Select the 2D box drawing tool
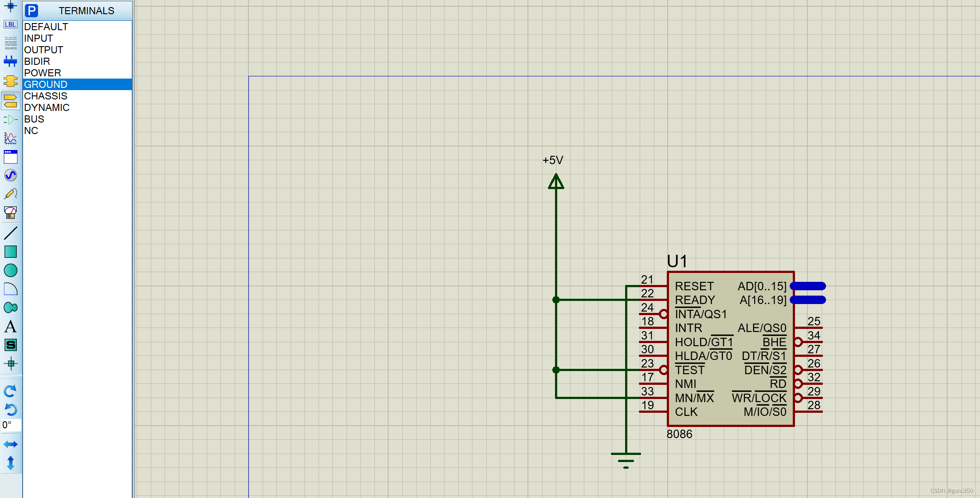The height and width of the screenshot is (498, 980). coord(10,252)
